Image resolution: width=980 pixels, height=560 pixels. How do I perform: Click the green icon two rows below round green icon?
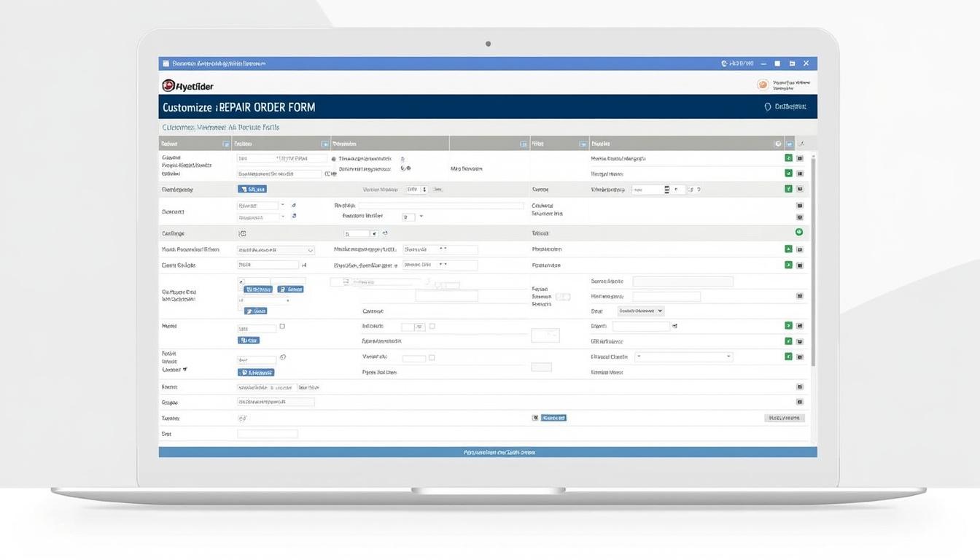click(x=788, y=265)
